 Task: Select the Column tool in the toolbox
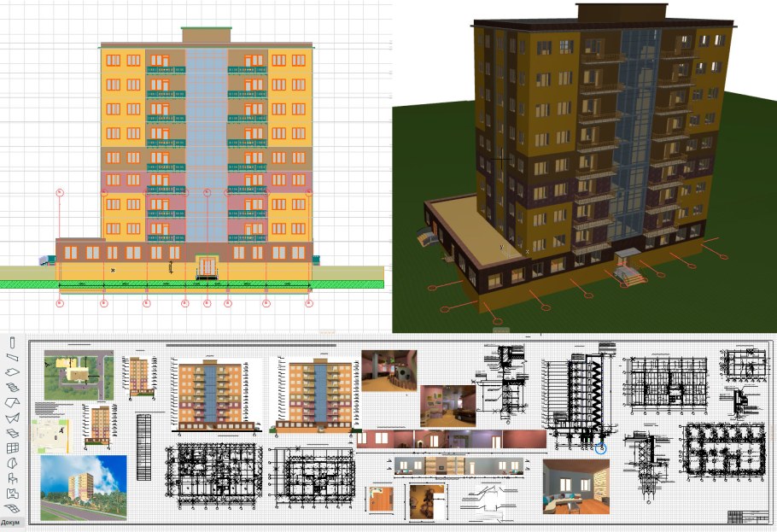(13, 342)
